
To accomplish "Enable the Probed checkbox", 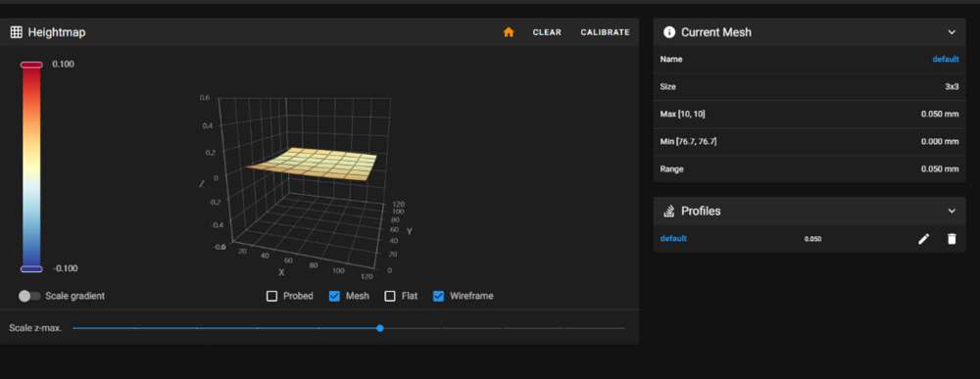I will 271,296.
